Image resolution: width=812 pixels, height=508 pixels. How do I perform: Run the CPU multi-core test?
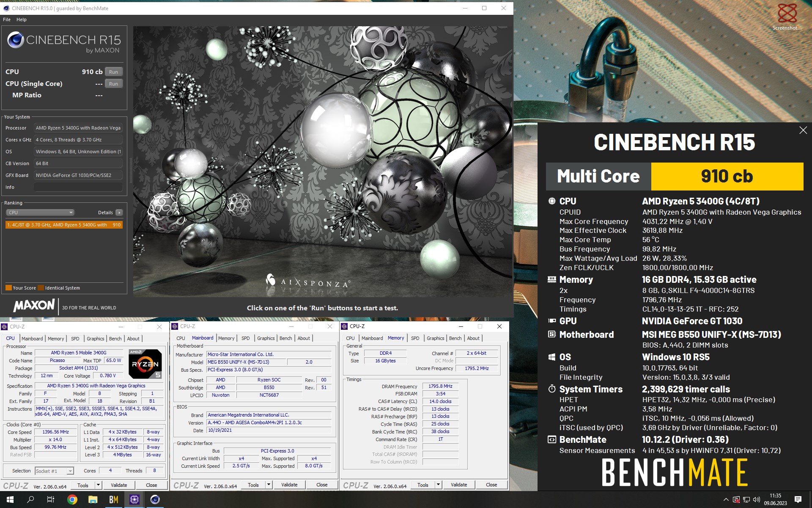[113, 72]
